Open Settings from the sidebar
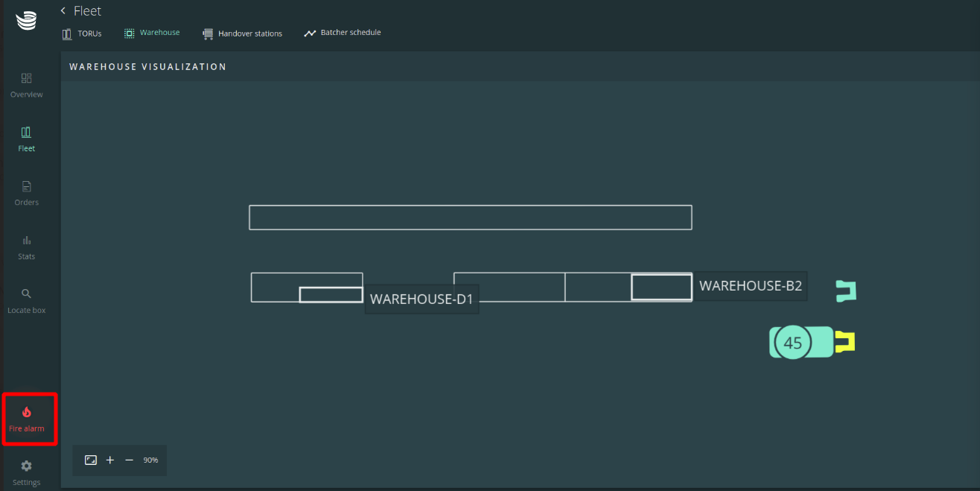The image size is (980, 491). (x=27, y=472)
